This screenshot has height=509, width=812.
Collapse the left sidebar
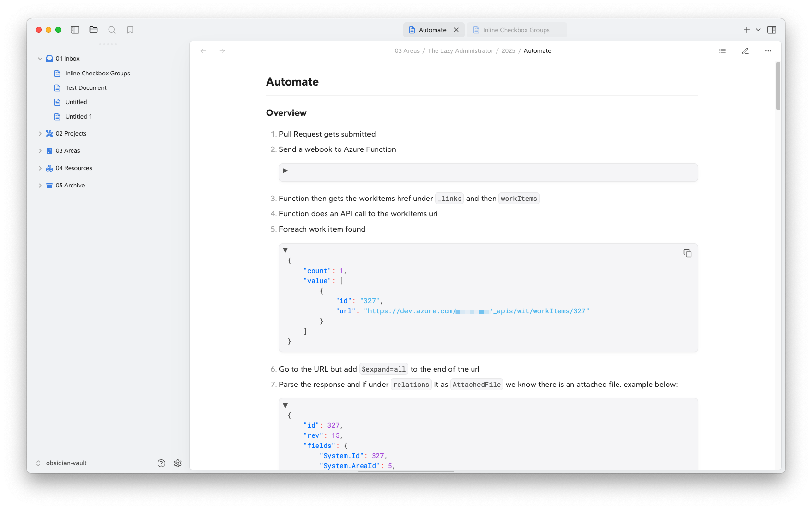[75, 29]
